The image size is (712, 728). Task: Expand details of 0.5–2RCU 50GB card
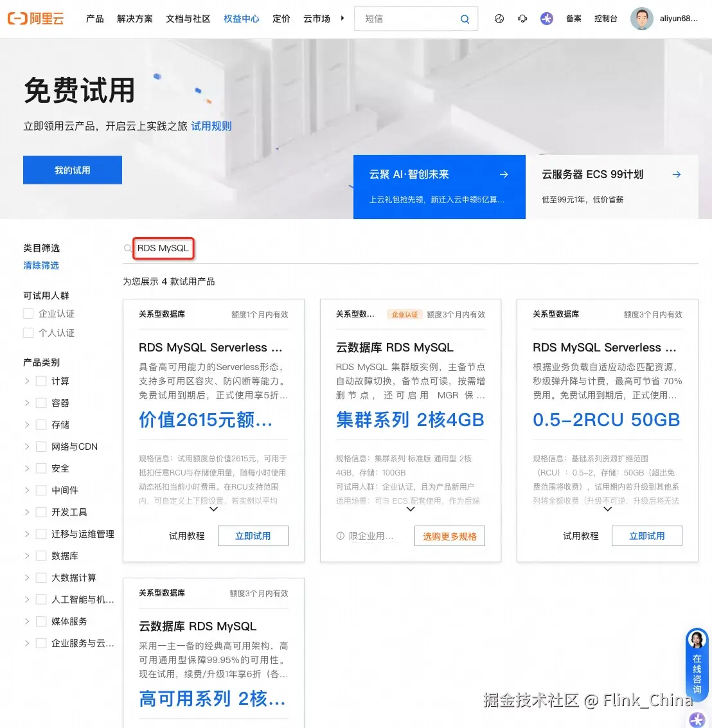pyautogui.click(x=607, y=510)
